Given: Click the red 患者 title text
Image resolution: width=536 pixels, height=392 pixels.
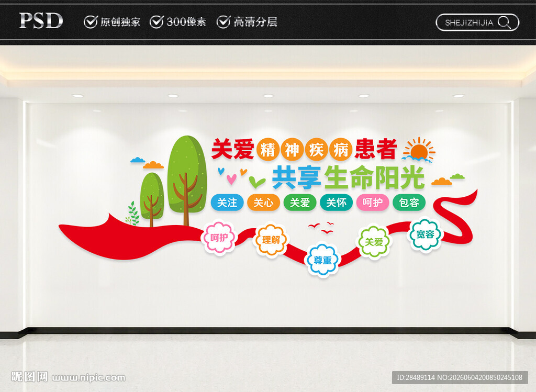Looking at the screenshot, I should [x=376, y=149].
